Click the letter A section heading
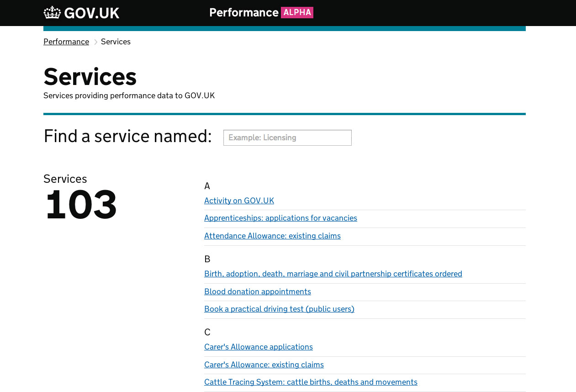This screenshot has height=392, width=576. [207, 186]
